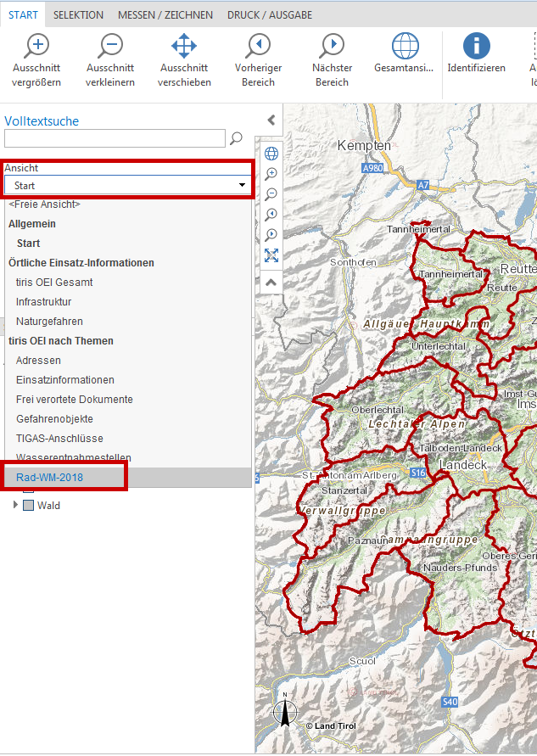Click the Gesamtansicht globe in ribbon
Screen dimensions: 537x756
405,48
